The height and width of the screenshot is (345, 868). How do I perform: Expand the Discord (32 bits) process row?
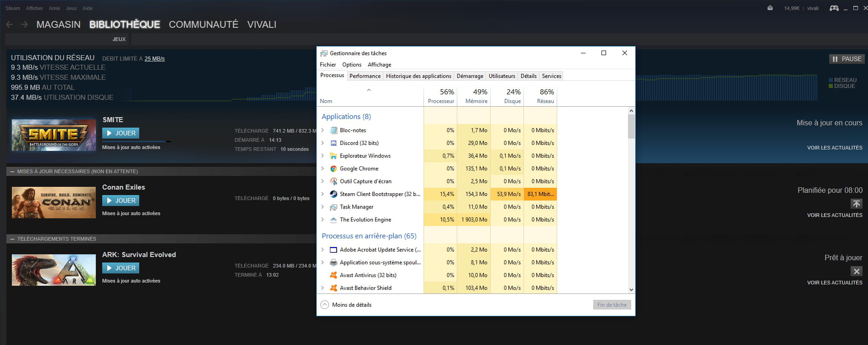(323, 143)
